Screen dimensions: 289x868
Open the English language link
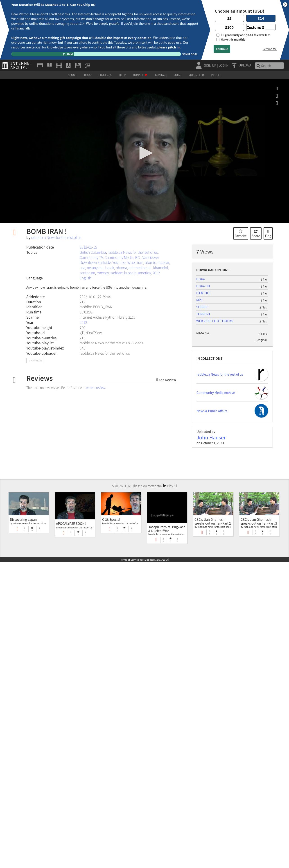click(x=85, y=278)
